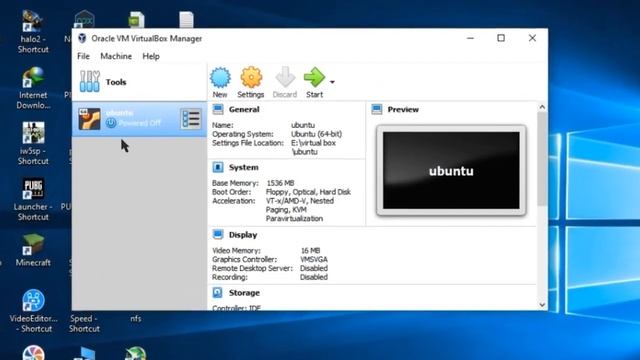Select PUBG Launcher Shortcut desktop icon
Viewport: 640px width, 360px height.
[x=33, y=200]
